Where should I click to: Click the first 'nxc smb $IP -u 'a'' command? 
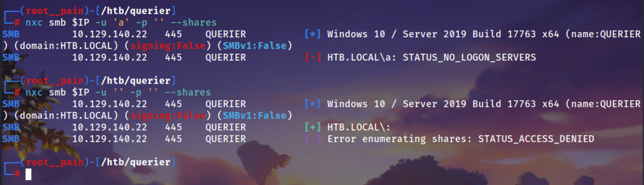pyautogui.click(x=121, y=23)
